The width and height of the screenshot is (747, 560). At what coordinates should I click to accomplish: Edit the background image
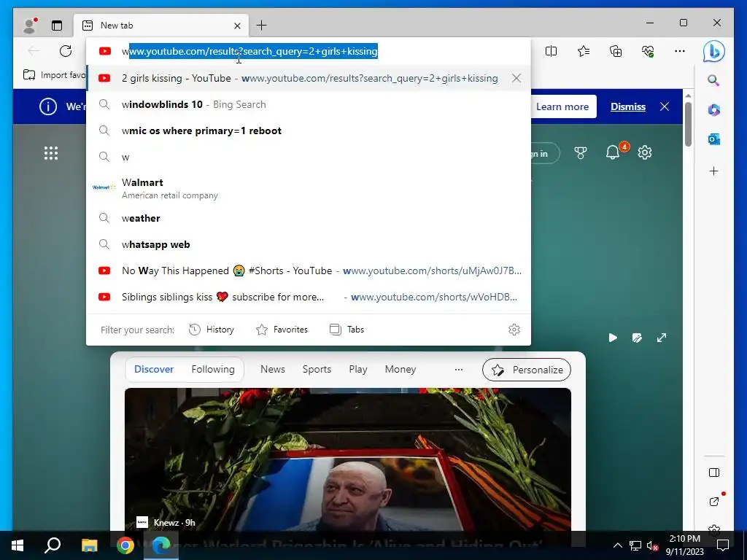[637, 338]
